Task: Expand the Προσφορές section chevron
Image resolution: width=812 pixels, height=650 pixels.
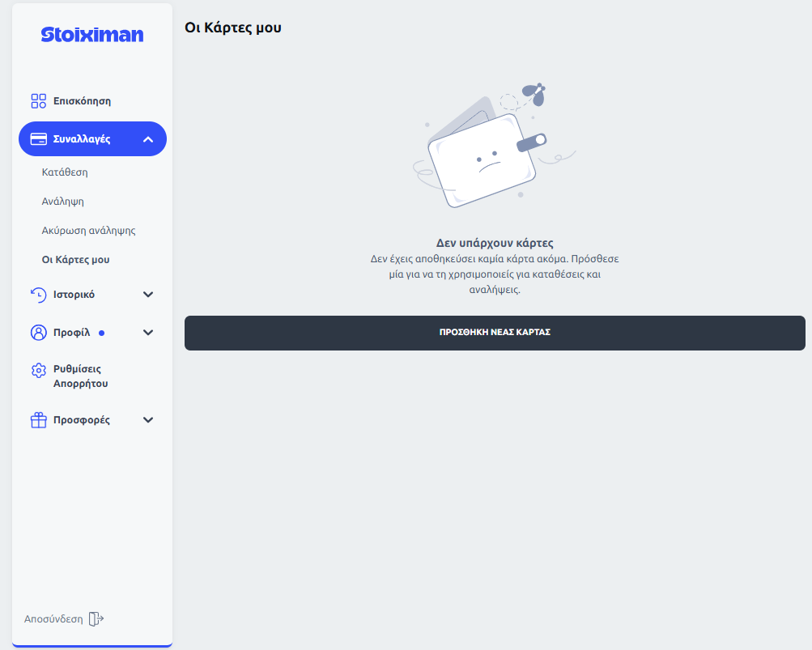Action: [x=148, y=420]
